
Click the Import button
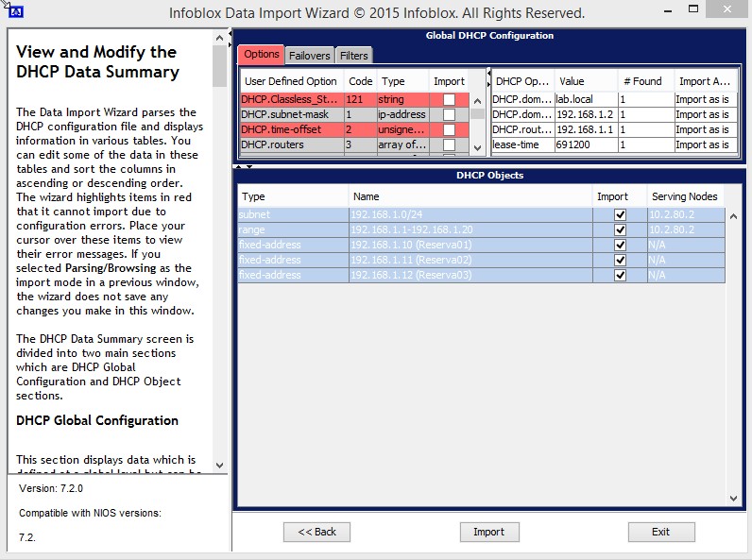(488, 532)
